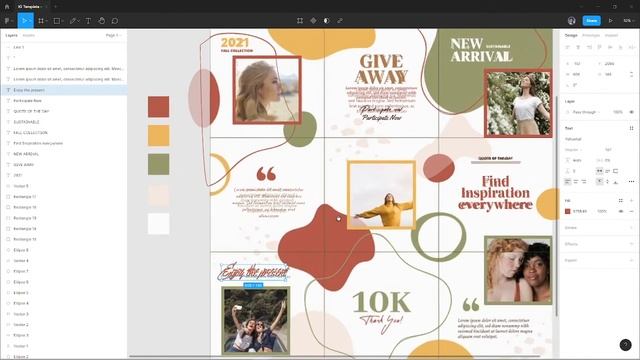Set text align right
The image size is (640, 360).
(x=584, y=181)
